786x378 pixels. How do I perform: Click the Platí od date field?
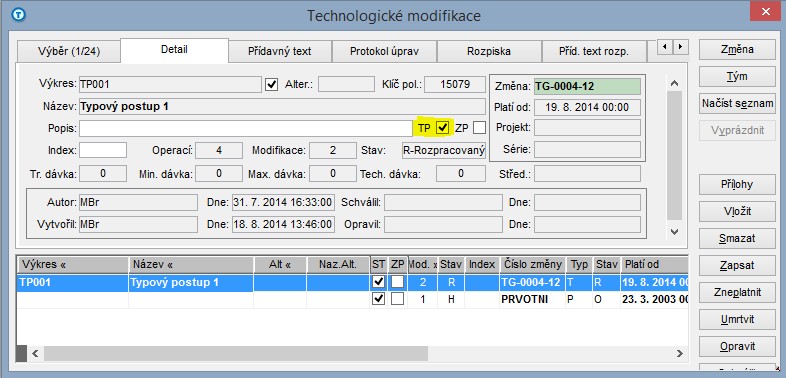[587, 107]
